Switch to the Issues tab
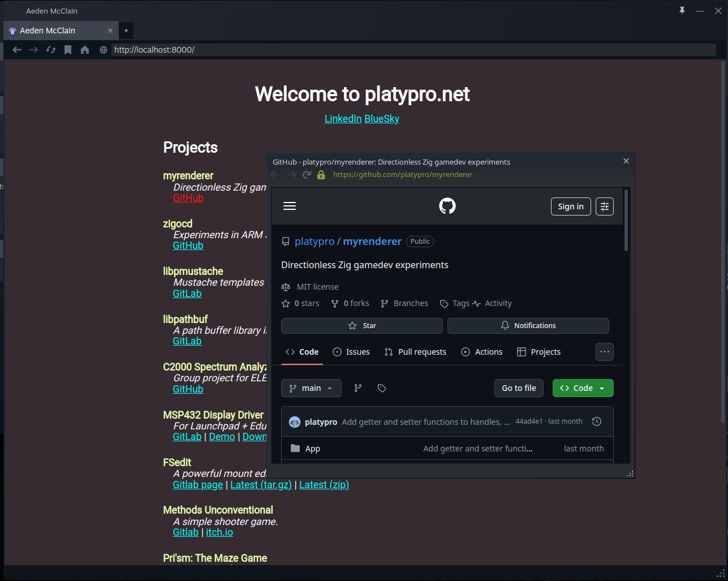This screenshot has height=581, width=728. [351, 352]
